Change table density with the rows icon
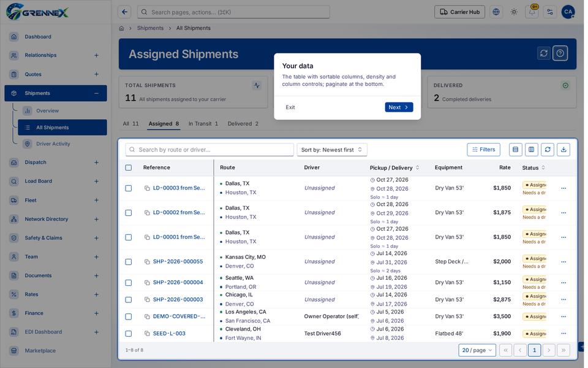Viewport: 588px width, 368px height. point(516,150)
